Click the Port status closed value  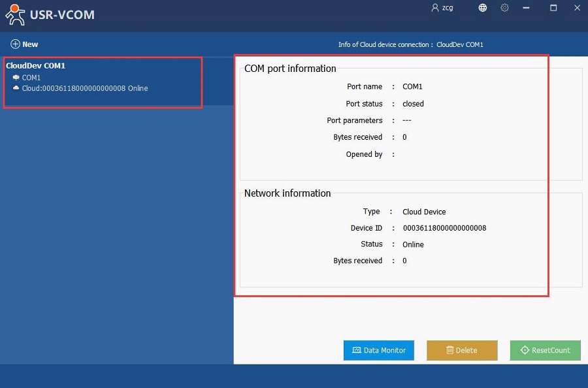414,103
